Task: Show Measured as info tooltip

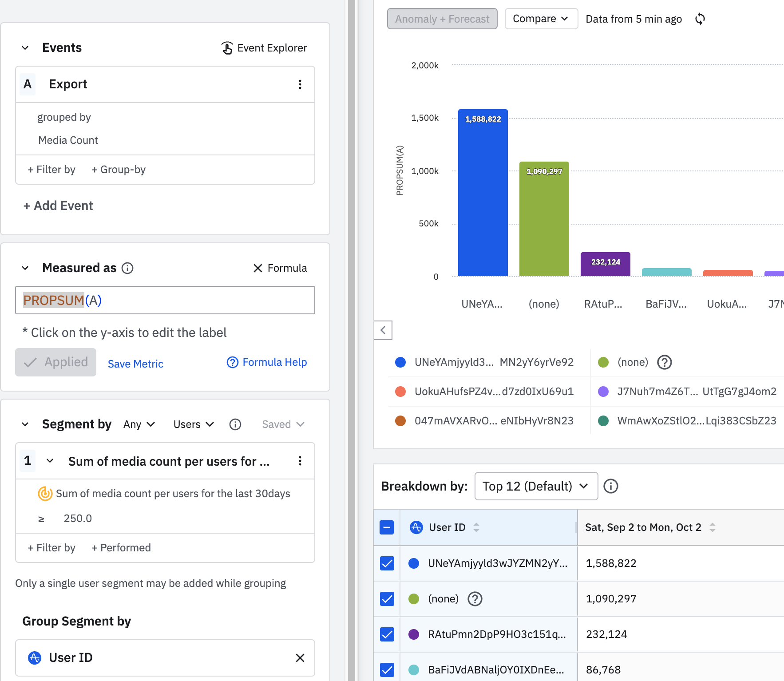Action: (x=127, y=268)
